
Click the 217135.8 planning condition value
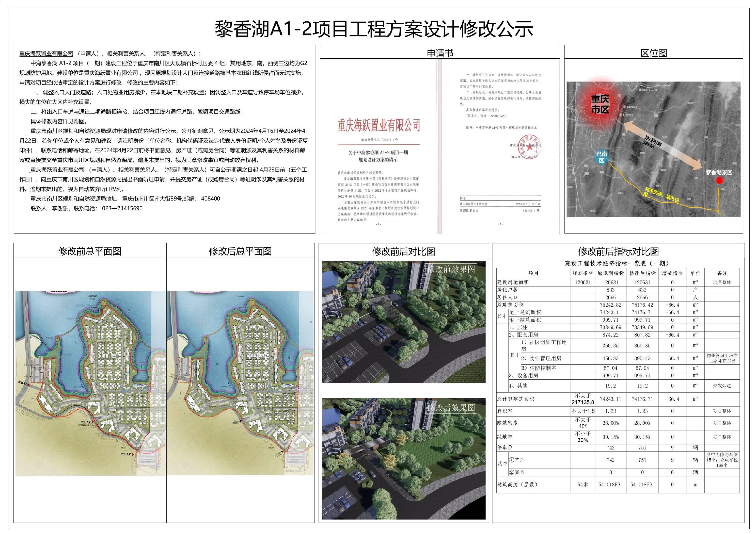pyautogui.click(x=583, y=402)
